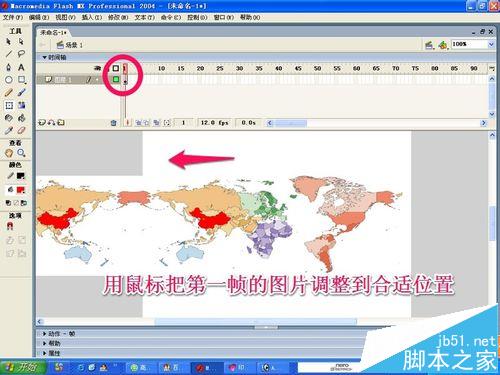Select the Subselection tool
Image resolution: width=500 pixels, height=375 pixels.
(x=21, y=42)
